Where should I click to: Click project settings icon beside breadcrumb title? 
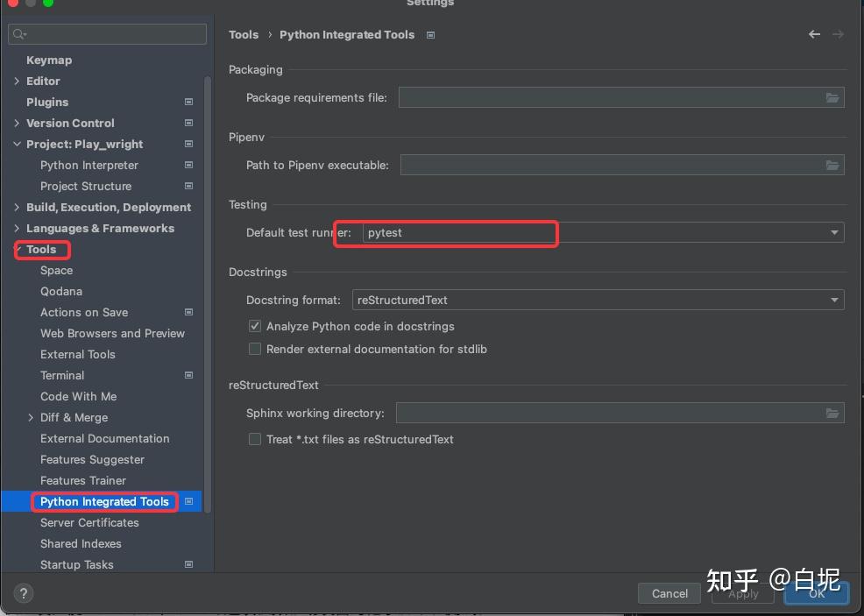click(x=430, y=35)
